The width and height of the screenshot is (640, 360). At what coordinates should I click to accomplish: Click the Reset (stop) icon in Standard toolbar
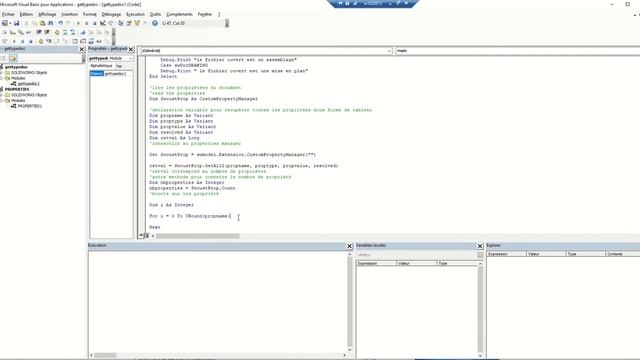click(x=94, y=23)
